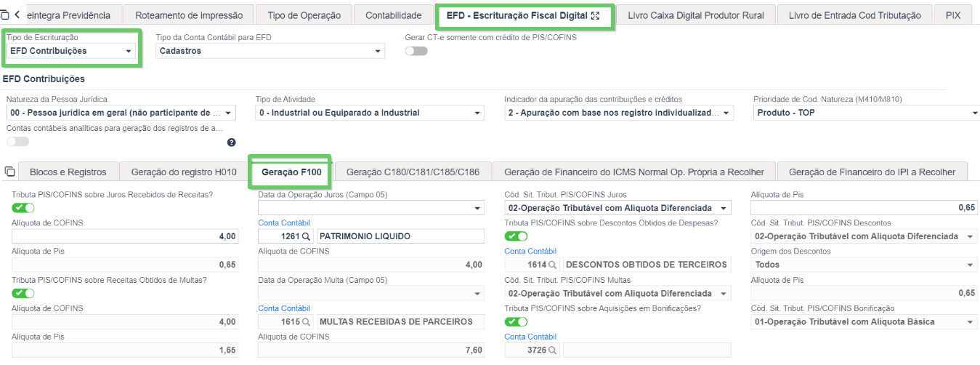980x365 pixels.
Task: Click the search icon beside account 1614
Action: click(552, 265)
